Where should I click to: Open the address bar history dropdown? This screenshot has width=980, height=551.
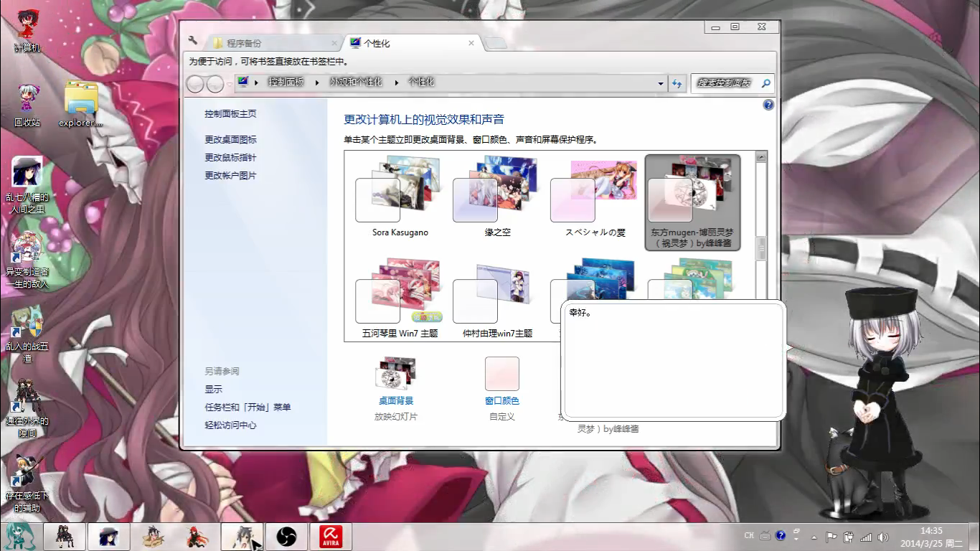point(661,83)
